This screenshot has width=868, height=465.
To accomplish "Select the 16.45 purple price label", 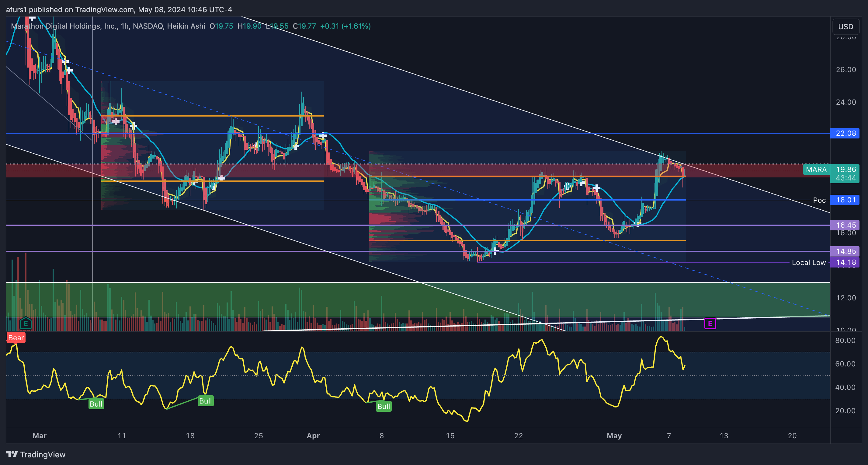I will (x=845, y=225).
